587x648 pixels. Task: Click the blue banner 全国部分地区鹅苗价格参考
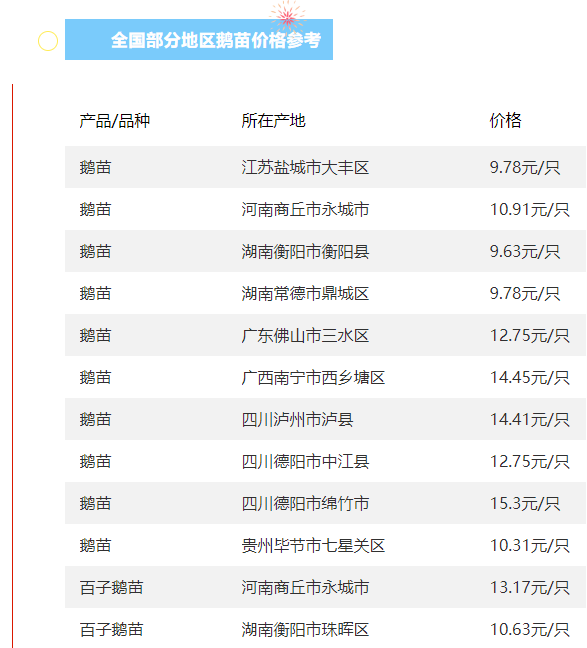coord(199,40)
